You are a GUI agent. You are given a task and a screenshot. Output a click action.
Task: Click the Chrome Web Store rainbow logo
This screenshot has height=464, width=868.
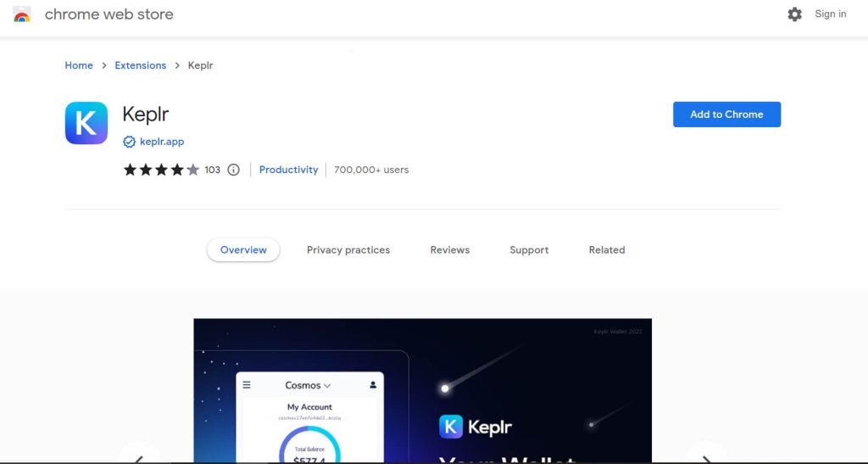21,14
